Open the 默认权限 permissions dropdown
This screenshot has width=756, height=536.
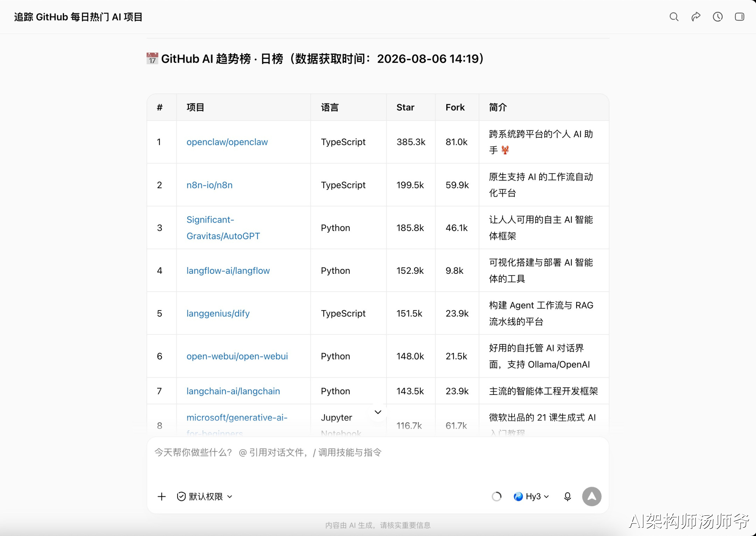tap(205, 496)
